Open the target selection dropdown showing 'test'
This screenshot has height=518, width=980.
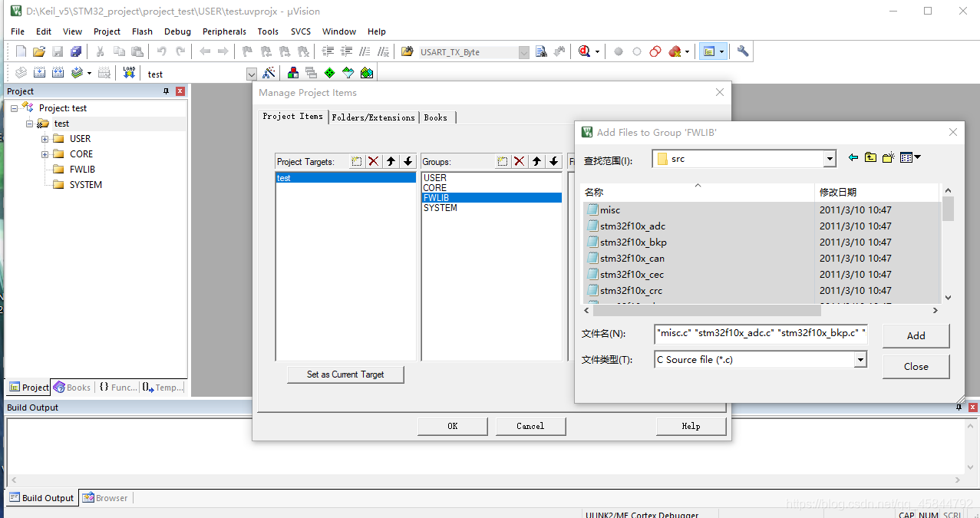pos(252,74)
